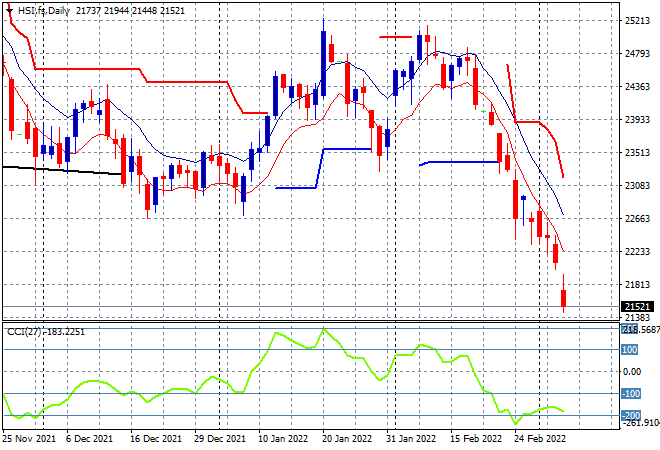
Task: Click the black triangle beside HSI title
Action: coord(9,10)
